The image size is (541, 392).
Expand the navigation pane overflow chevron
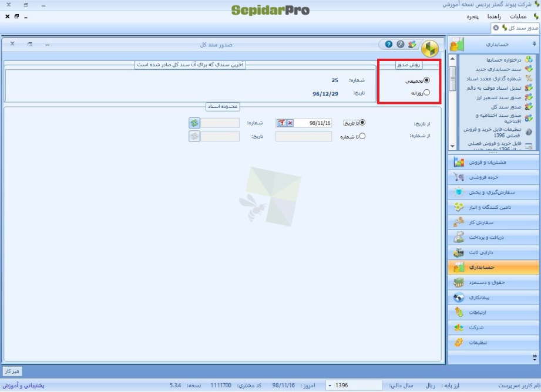tap(535, 357)
